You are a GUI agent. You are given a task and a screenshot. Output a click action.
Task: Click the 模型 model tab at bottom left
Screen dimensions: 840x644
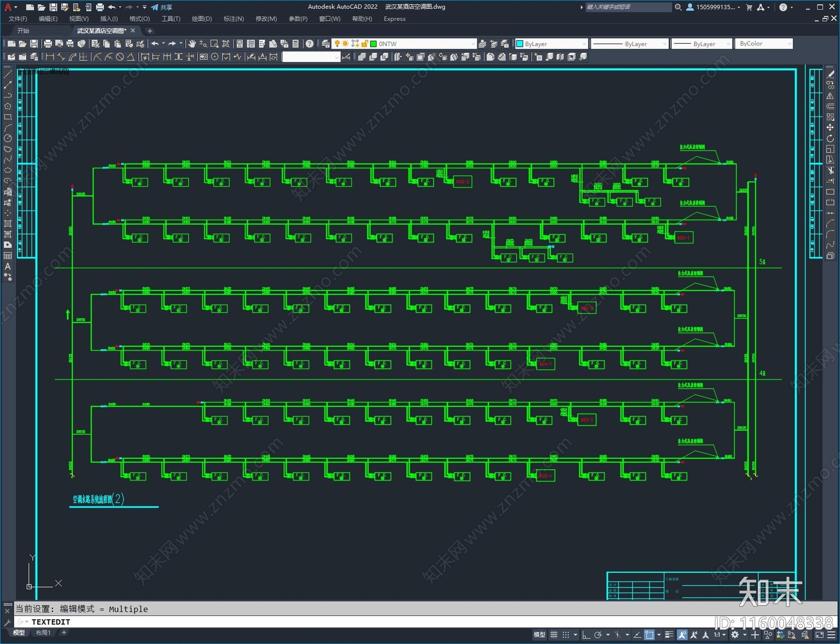(18, 632)
